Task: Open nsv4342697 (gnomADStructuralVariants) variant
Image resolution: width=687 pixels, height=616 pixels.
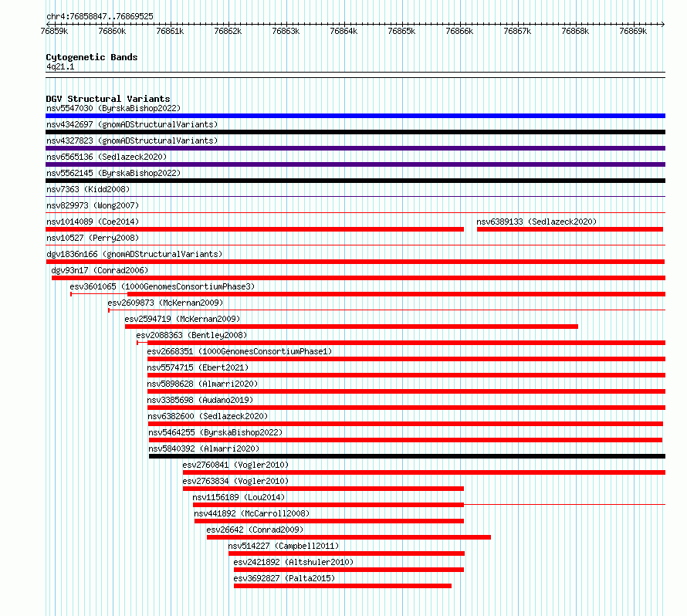Action: [x=132, y=124]
